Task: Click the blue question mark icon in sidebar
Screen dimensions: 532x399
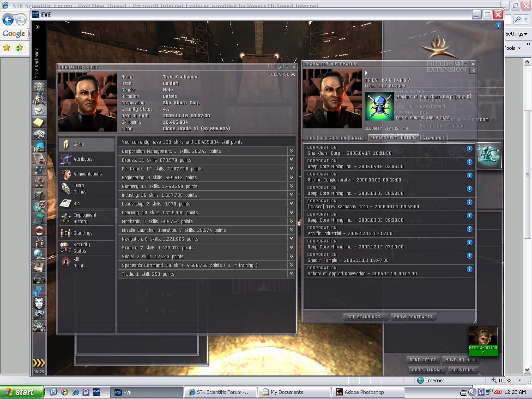Action: (39, 291)
